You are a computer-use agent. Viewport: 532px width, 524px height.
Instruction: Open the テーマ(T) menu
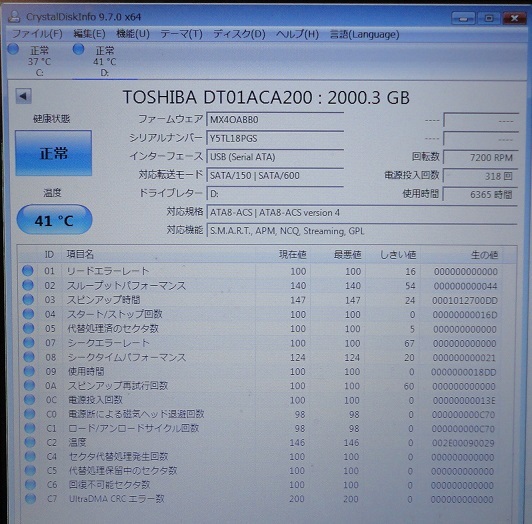pyautogui.click(x=181, y=34)
